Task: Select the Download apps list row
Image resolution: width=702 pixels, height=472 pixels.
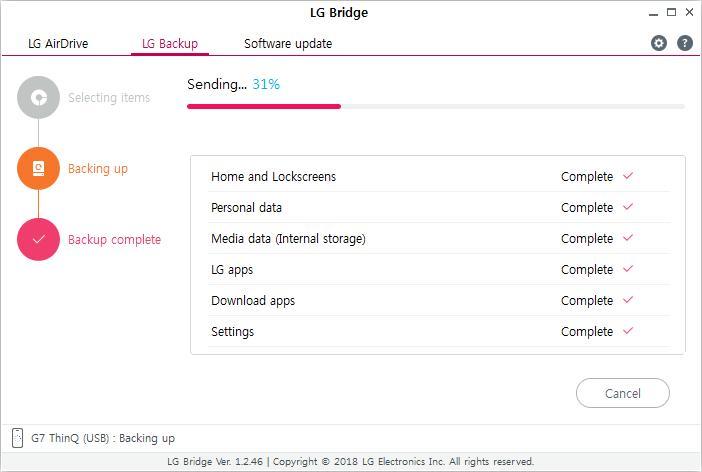Action: click(439, 300)
